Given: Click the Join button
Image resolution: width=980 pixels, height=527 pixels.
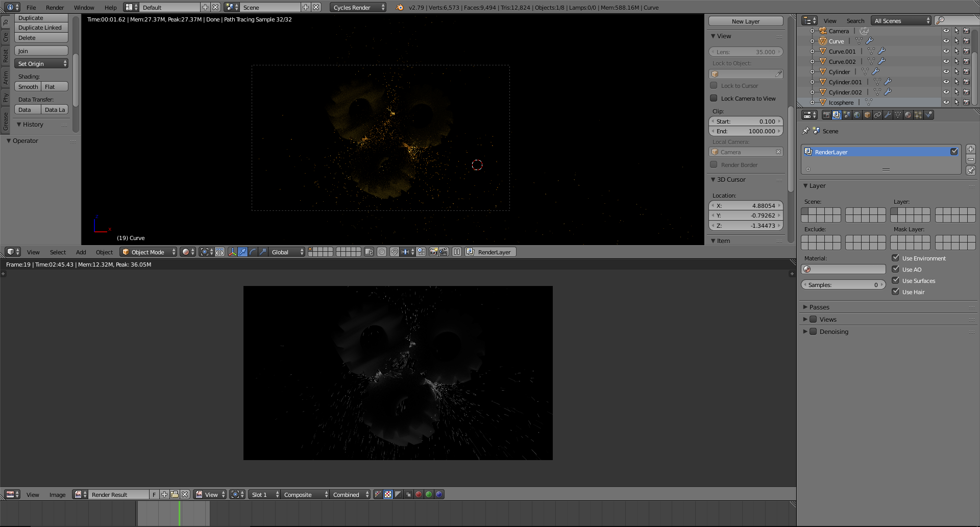Looking at the screenshot, I should click(41, 51).
